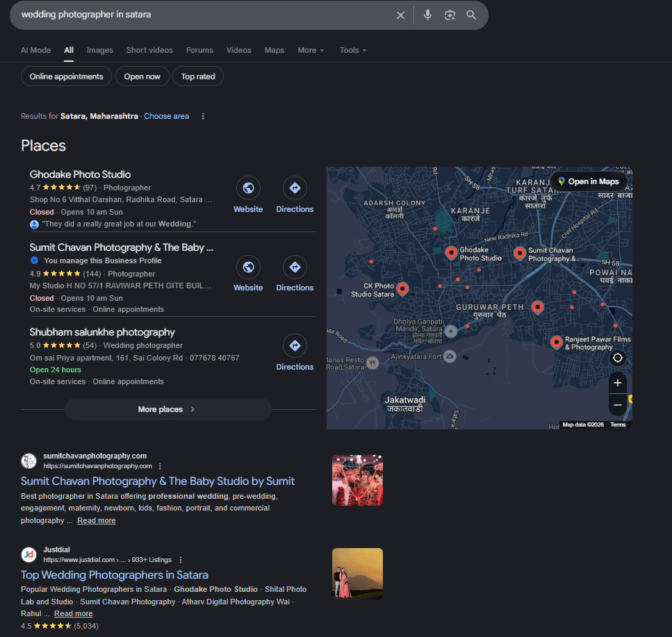Toggle the Open now filter chip
672x637 pixels.
142,76
